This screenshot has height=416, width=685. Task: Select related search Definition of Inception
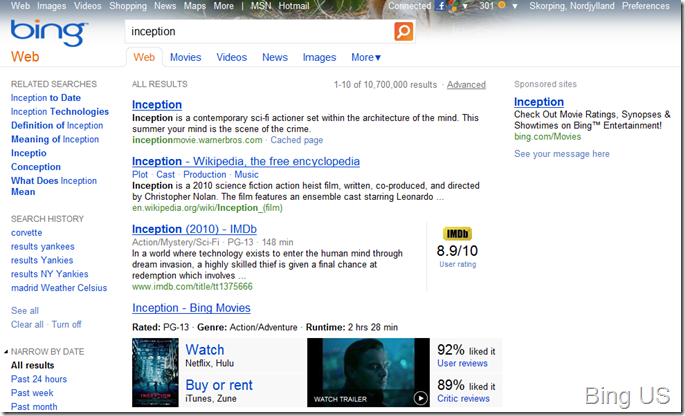pos(57,126)
